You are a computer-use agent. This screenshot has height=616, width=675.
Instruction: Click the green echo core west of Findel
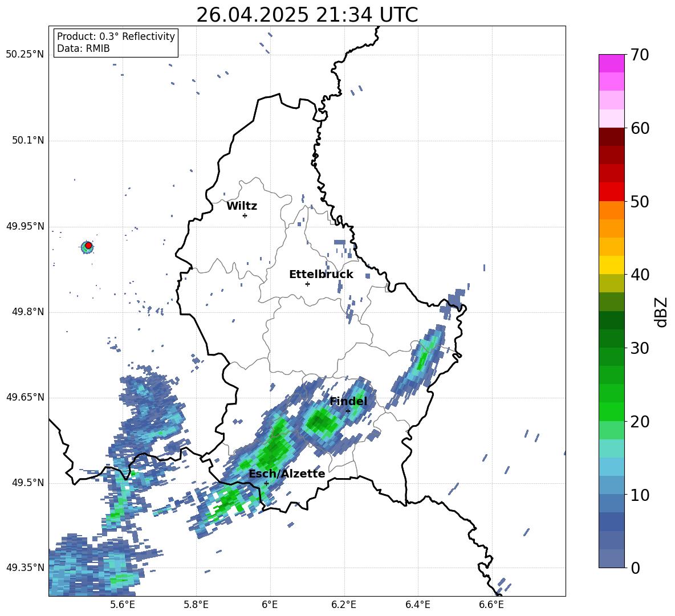point(321,422)
